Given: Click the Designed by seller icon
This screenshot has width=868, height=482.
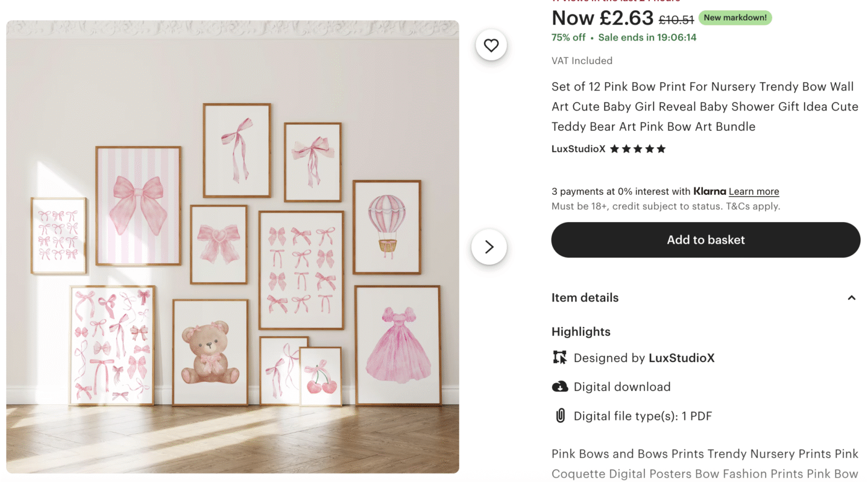Looking at the screenshot, I should (560, 358).
